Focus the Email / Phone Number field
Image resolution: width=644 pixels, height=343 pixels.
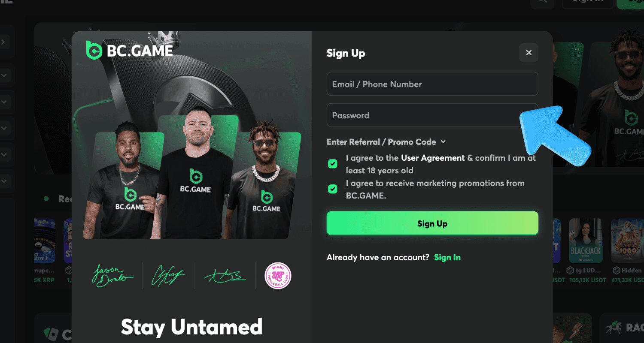point(432,84)
